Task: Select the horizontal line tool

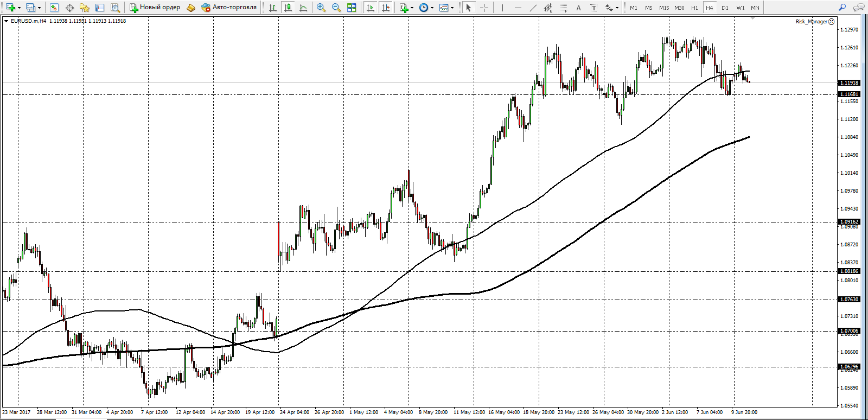Action: click(518, 8)
